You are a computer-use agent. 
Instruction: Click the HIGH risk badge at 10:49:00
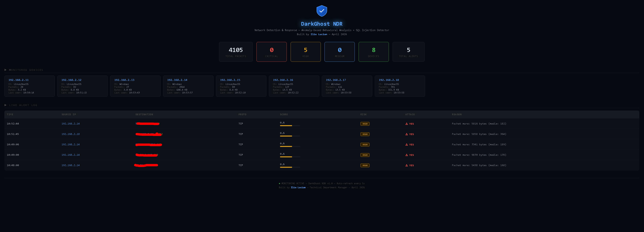(x=365, y=155)
